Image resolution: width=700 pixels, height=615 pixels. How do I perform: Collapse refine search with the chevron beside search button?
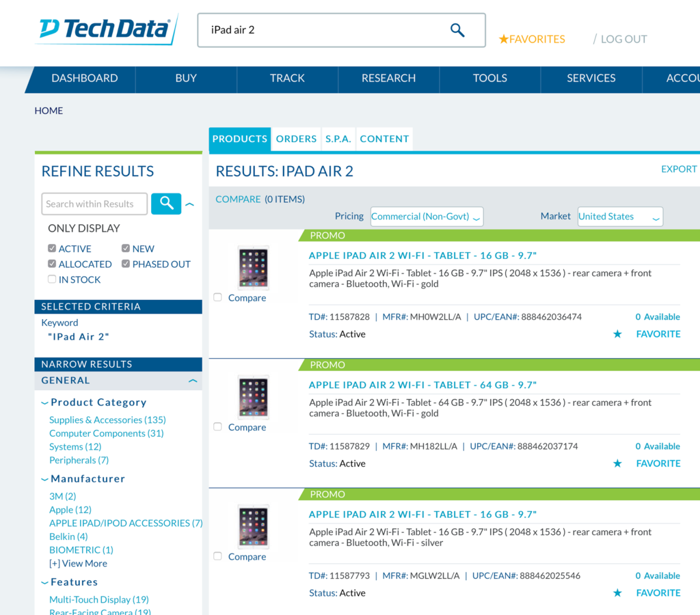tap(190, 204)
